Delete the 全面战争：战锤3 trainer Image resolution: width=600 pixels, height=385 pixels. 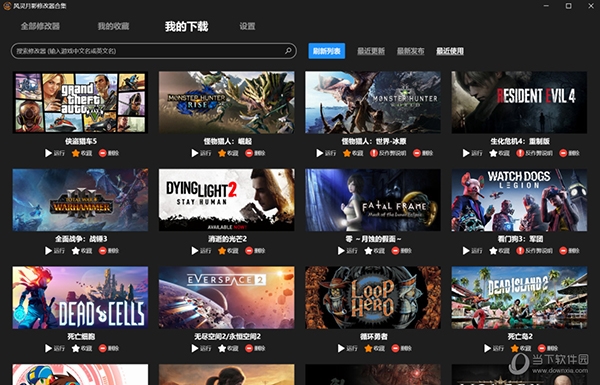point(109,251)
